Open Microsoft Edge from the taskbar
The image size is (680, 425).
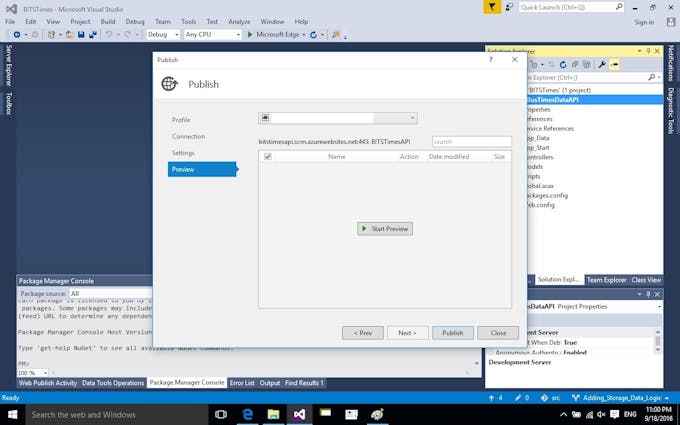click(x=247, y=414)
